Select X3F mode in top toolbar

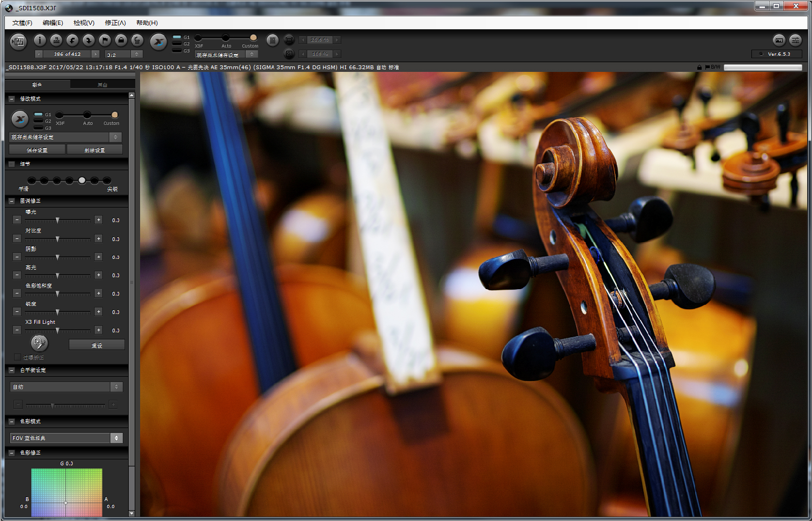point(199,38)
